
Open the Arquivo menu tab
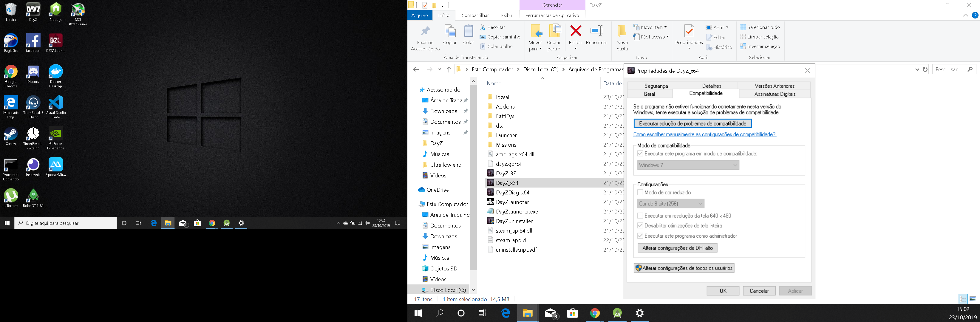[420, 16]
